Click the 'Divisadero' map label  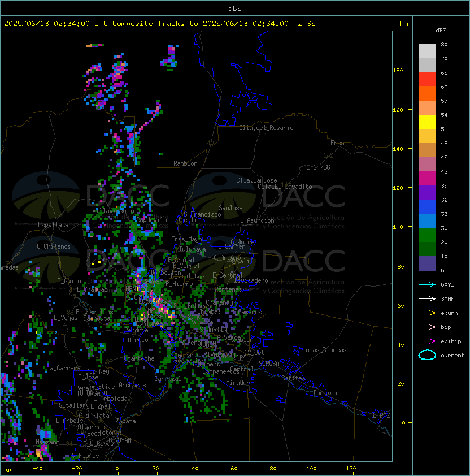[251, 280]
